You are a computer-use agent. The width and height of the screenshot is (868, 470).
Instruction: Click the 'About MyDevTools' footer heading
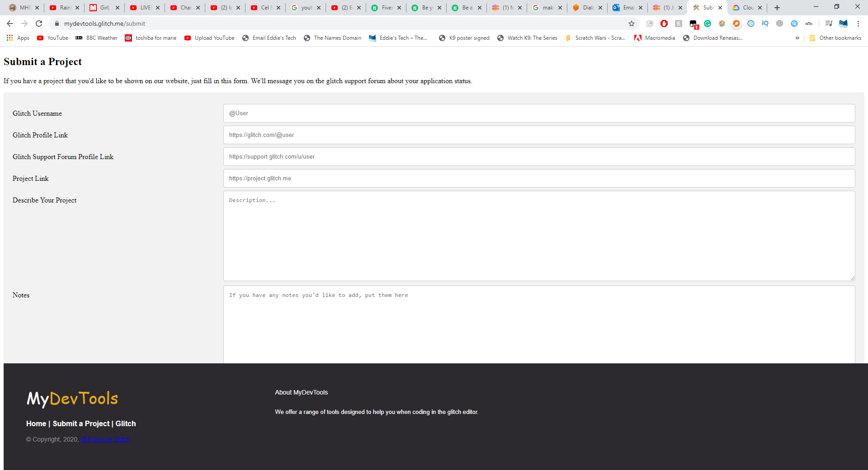[x=302, y=393]
